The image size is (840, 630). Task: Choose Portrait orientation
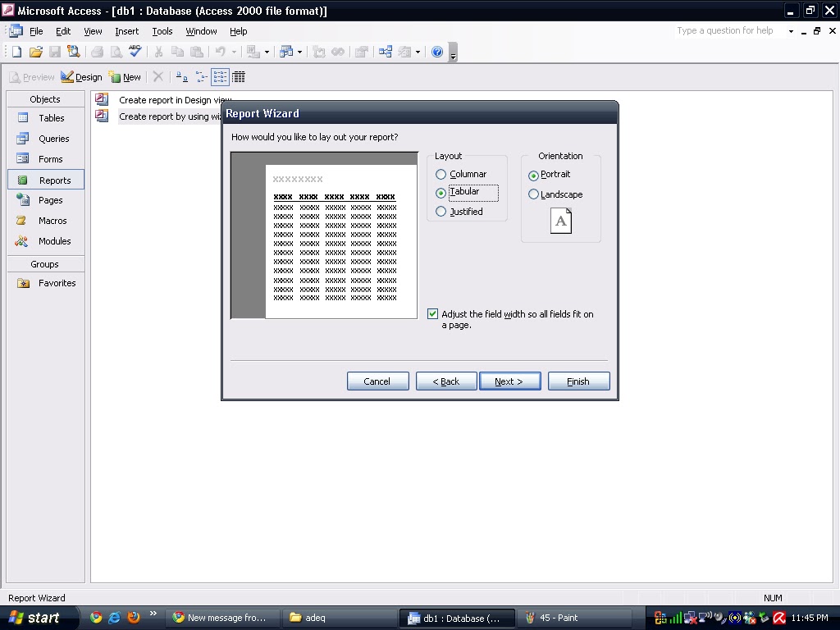pos(533,176)
